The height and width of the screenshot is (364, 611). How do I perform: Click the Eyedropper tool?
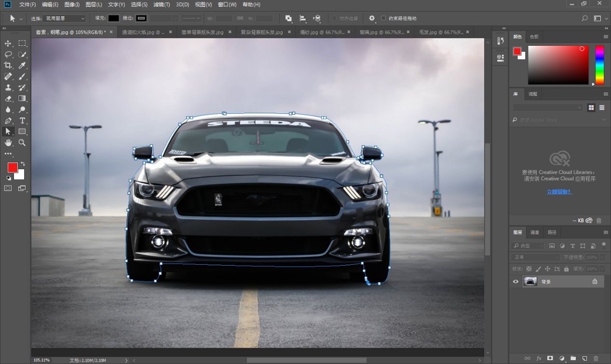[22, 65]
